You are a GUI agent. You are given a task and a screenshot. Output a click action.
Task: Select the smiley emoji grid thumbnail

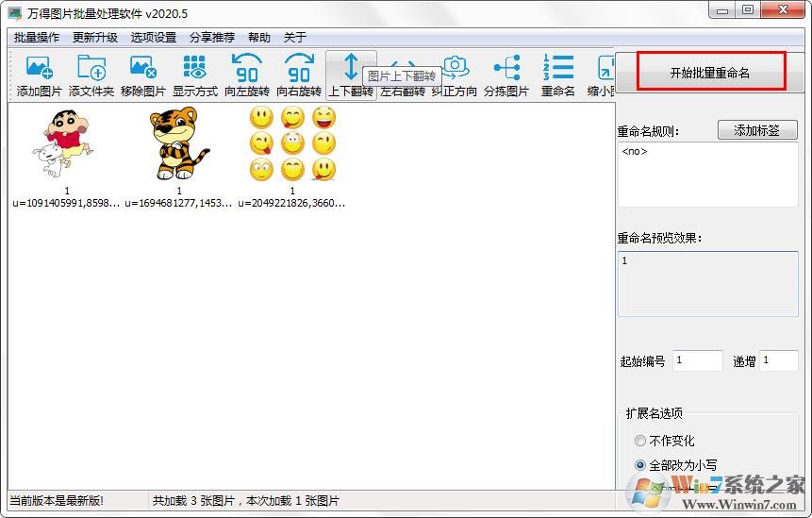pos(292,143)
